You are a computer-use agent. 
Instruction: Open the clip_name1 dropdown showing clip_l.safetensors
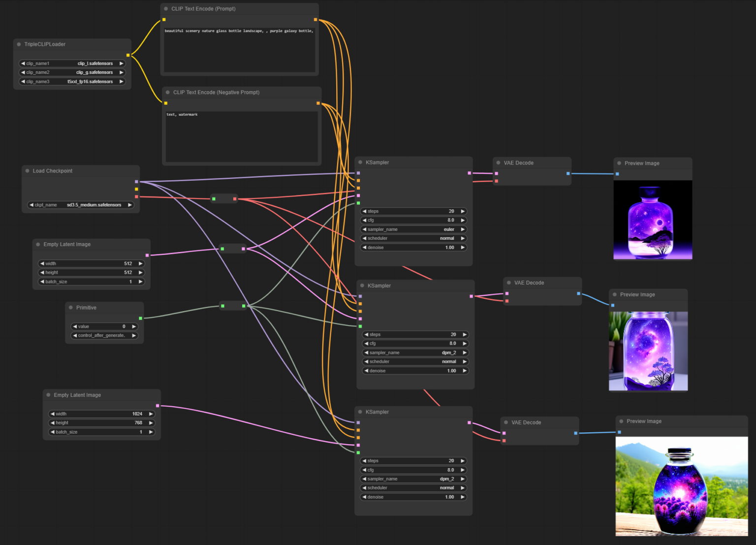coord(72,63)
